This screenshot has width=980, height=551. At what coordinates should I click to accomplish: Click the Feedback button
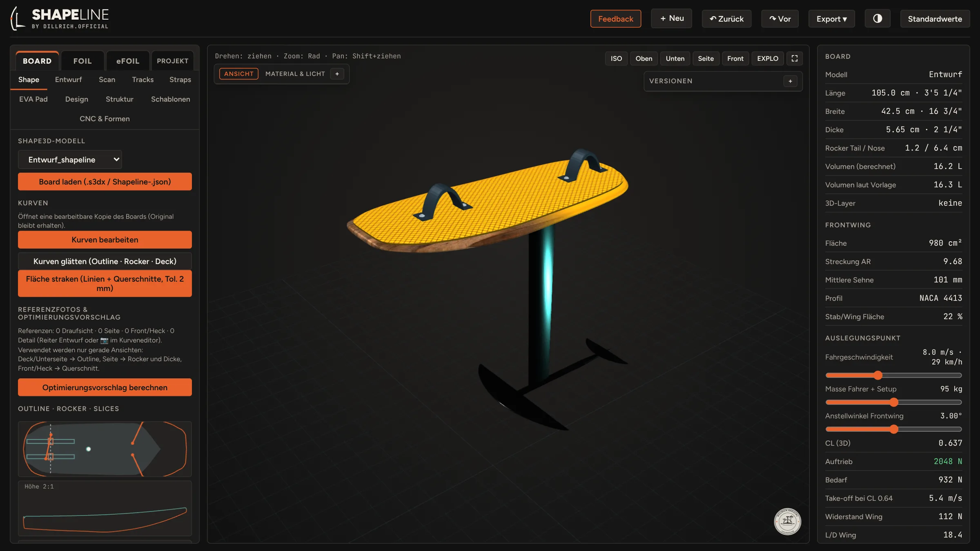(x=616, y=19)
